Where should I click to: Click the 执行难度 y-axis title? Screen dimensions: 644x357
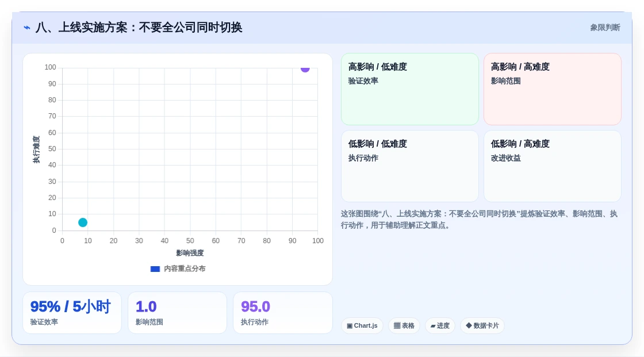37,149
